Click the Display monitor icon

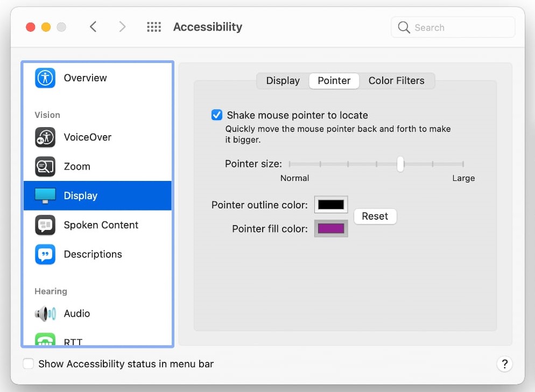(x=45, y=195)
